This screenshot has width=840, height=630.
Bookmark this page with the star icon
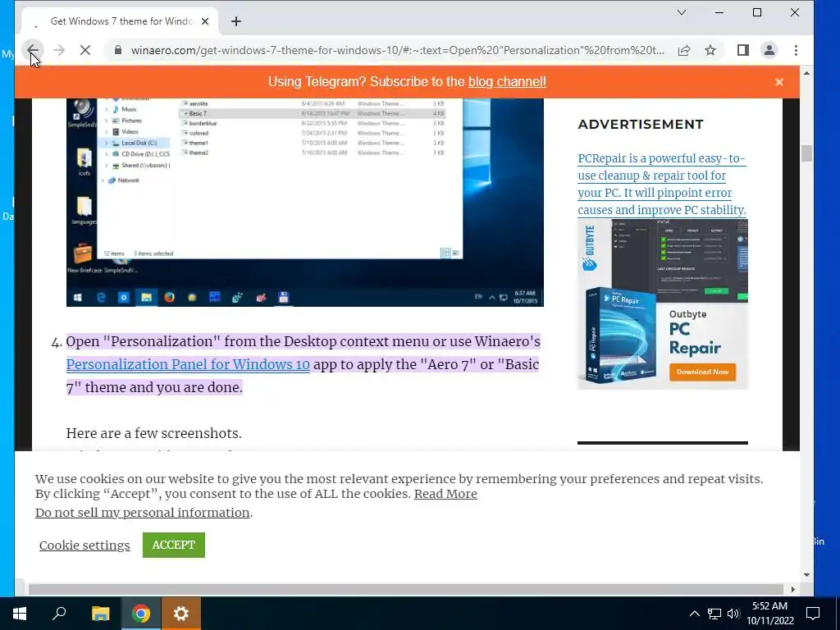[710, 50]
